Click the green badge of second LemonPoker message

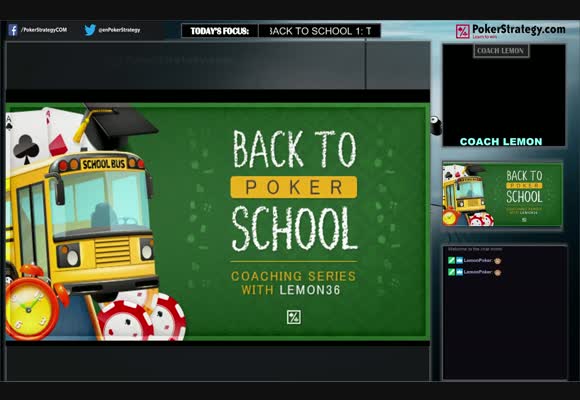(451, 272)
